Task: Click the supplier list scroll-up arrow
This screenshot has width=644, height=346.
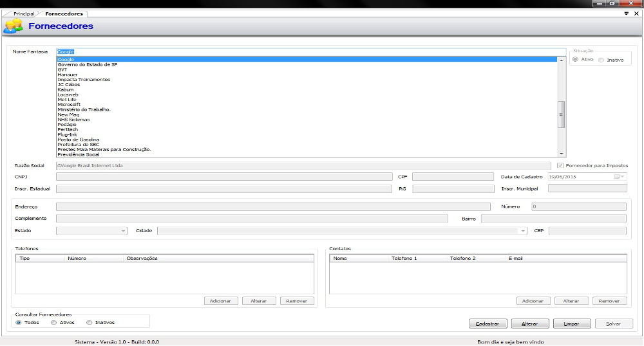Action: click(x=561, y=60)
